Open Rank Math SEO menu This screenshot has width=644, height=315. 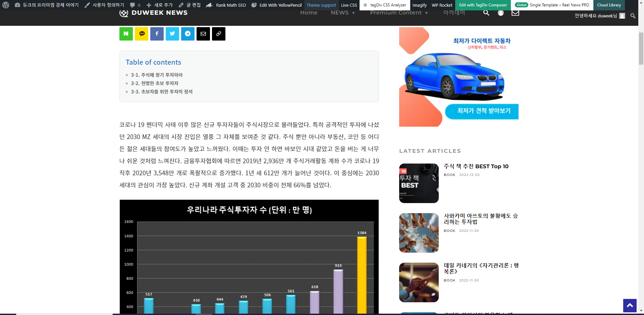coord(226,5)
